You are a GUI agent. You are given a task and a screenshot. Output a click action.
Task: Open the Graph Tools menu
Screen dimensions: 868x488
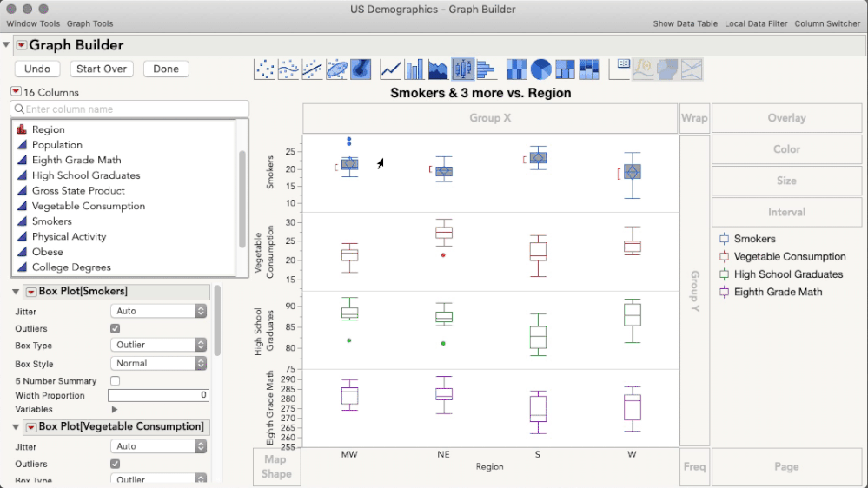pyautogui.click(x=89, y=23)
